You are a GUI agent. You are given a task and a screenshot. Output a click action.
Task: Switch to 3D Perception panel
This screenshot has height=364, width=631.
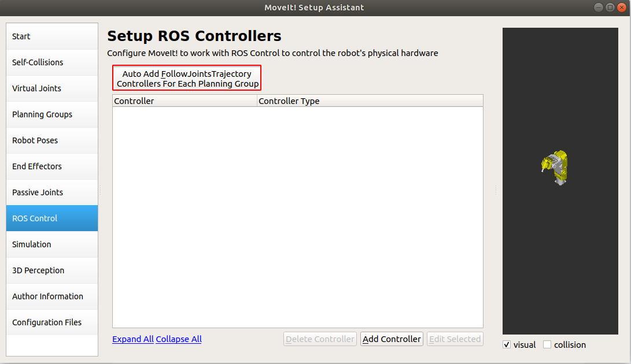point(51,270)
